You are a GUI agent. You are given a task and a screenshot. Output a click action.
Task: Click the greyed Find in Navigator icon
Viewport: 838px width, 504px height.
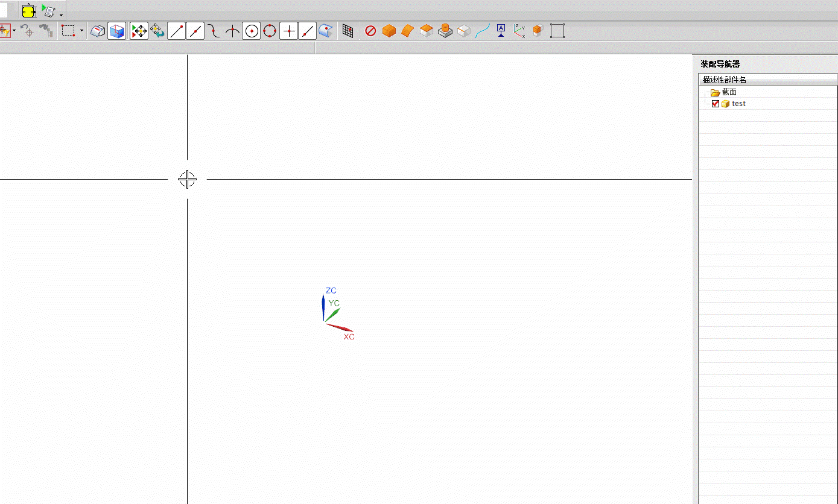click(x=46, y=31)
